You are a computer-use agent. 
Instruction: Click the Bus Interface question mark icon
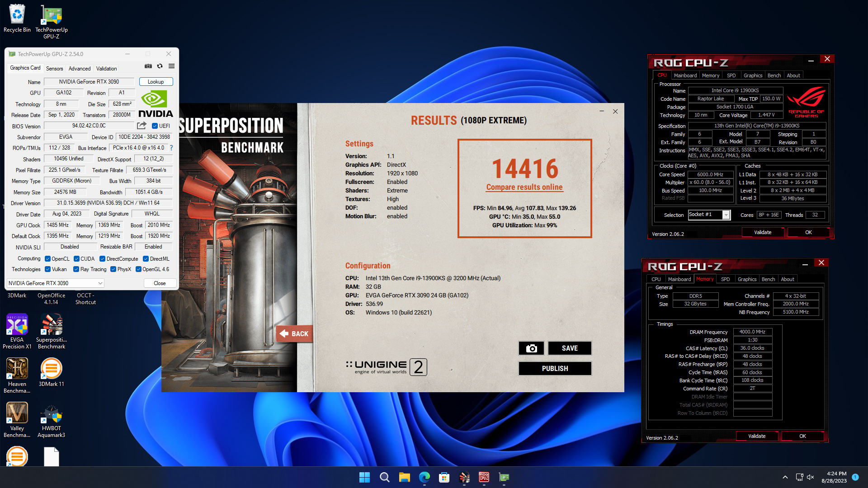tap(171, 148)
